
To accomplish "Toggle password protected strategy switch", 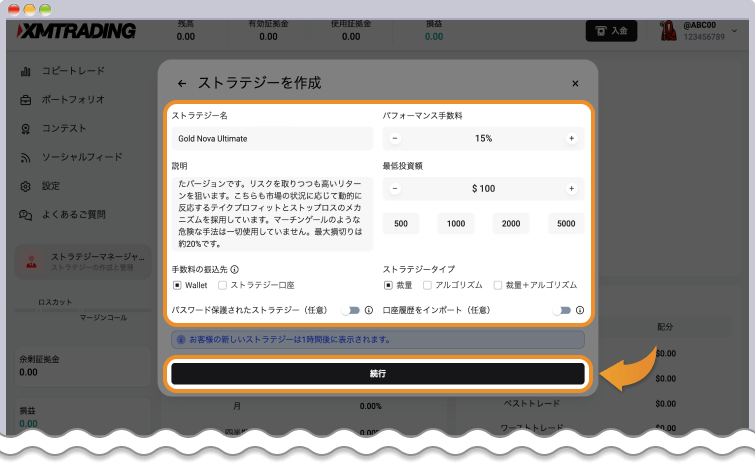I will point(351,311).
